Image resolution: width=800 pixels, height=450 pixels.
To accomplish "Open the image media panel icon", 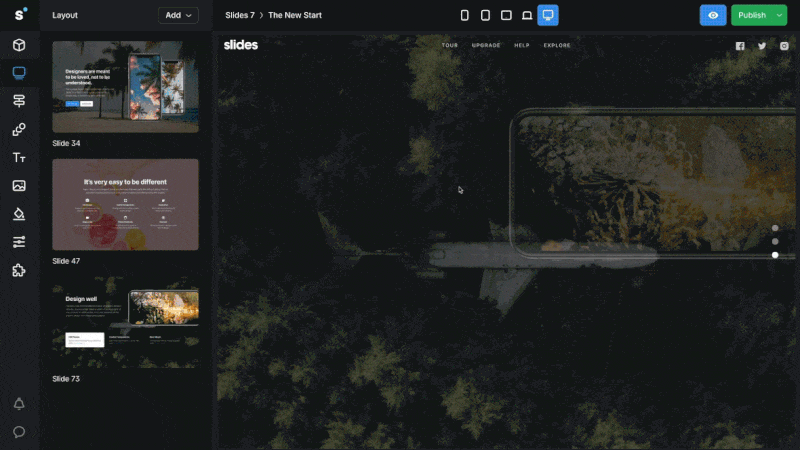I will coord(19,186).
